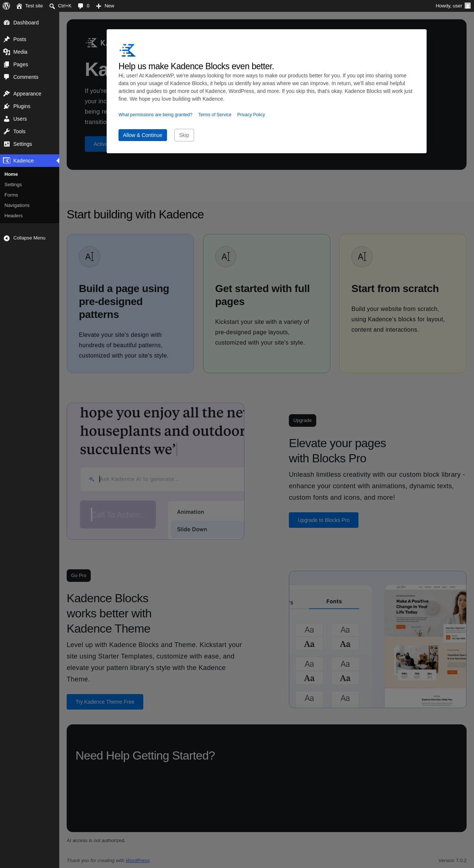Click the Pages icon in sidebar
This screenshot has width=474, height=868.
point(7,64)
